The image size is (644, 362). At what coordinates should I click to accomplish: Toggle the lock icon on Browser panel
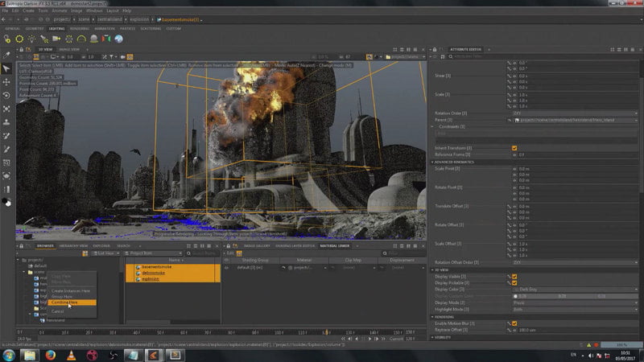[x=22, y=246]
